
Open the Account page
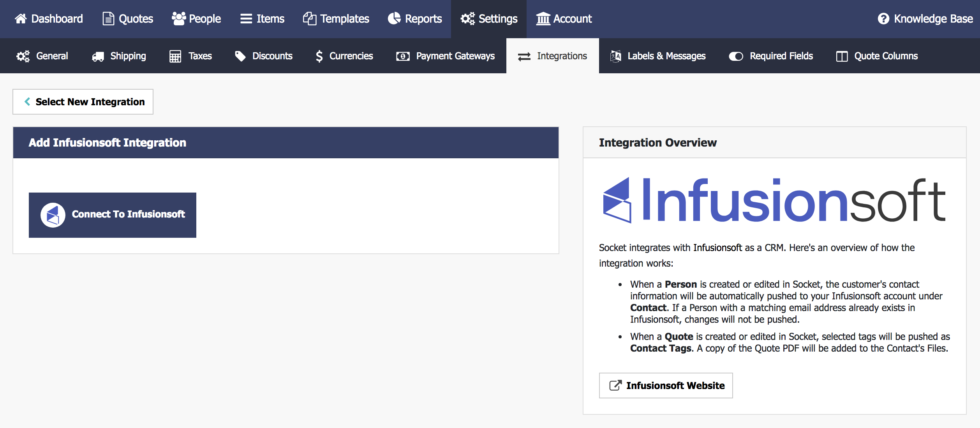pos(564,19)
